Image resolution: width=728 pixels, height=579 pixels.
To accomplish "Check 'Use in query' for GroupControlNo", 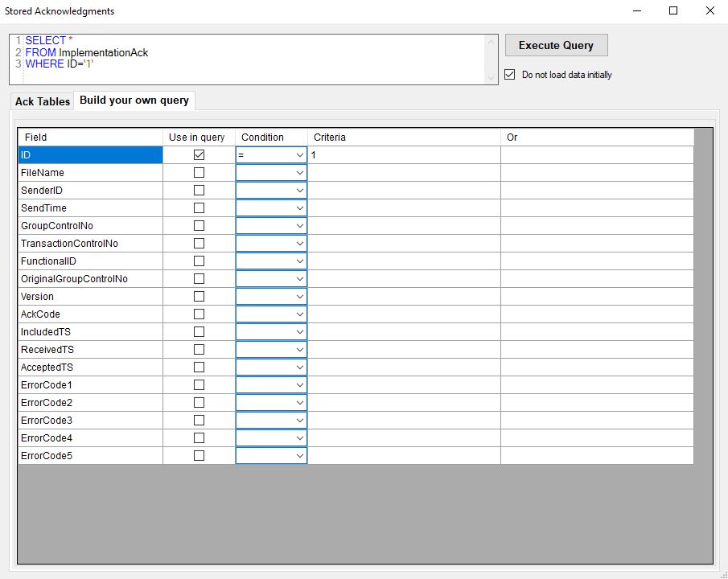I will (199, 225).
